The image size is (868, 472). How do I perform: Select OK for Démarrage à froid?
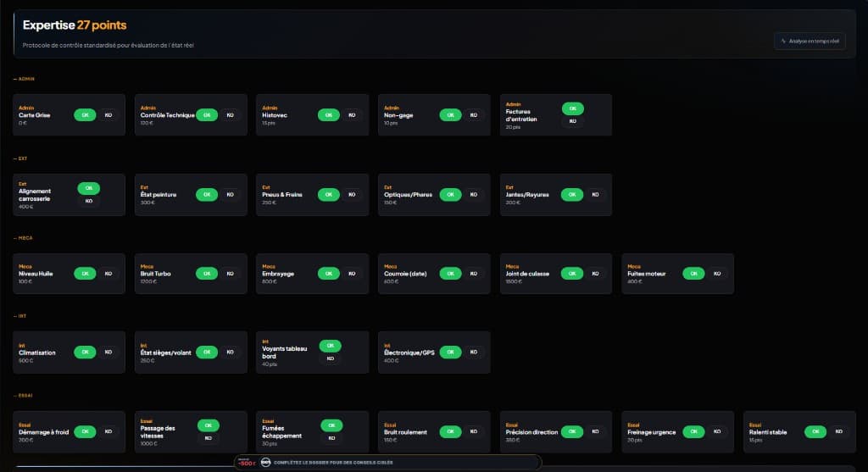coord(85,431)
